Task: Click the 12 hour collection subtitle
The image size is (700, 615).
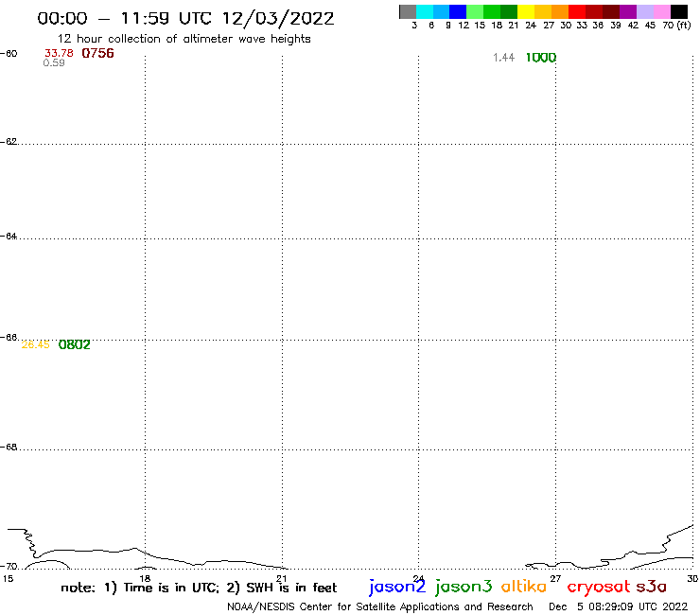Action: [184, 39]
